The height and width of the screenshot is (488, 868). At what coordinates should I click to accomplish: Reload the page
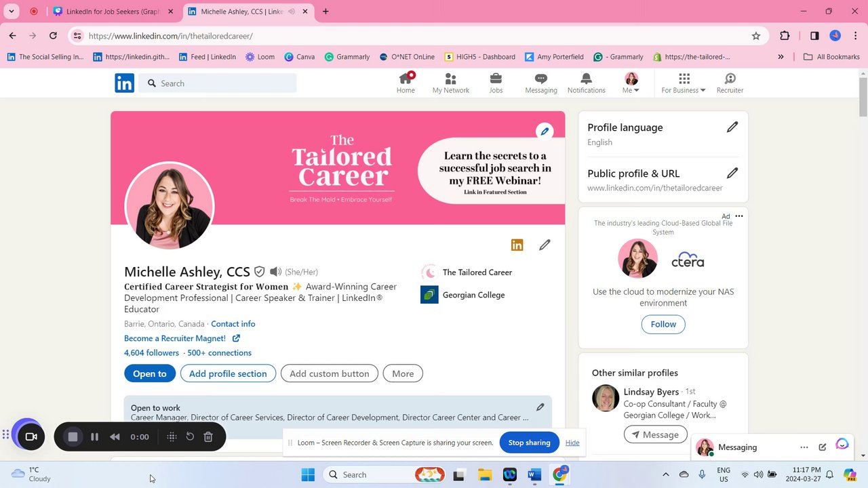53,36
